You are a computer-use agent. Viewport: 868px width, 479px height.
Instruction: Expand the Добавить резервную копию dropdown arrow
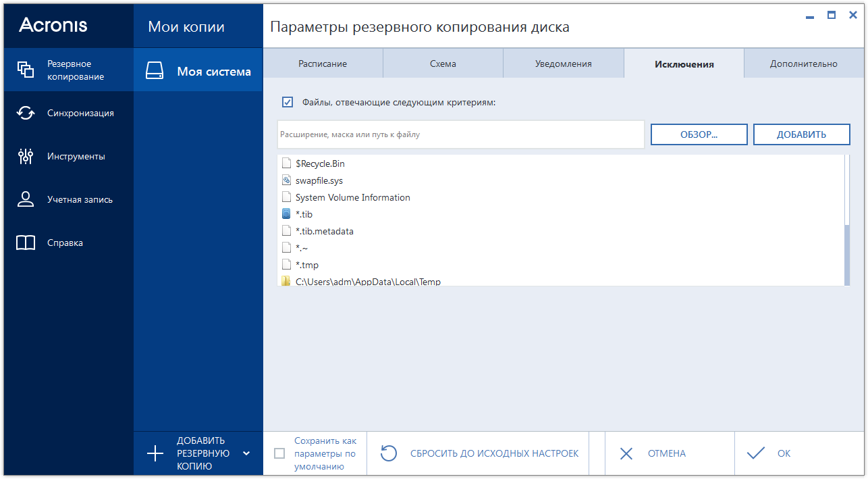pyautogui.click(x=246, y=454)
